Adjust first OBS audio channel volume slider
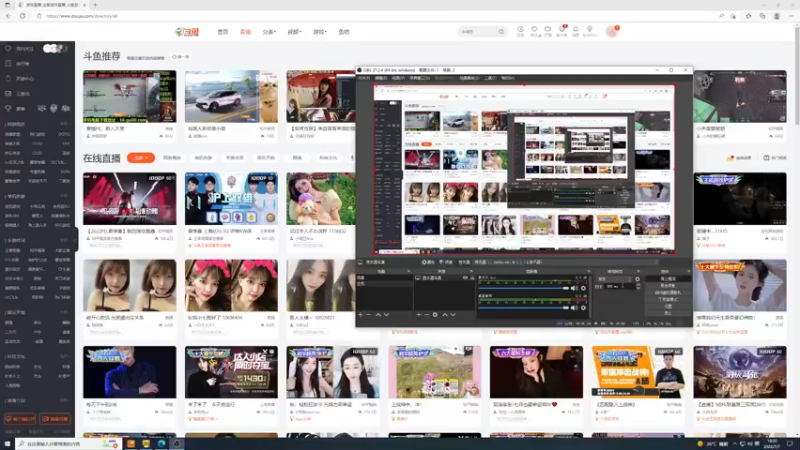 pyautogui.click(x=523, y=288)
